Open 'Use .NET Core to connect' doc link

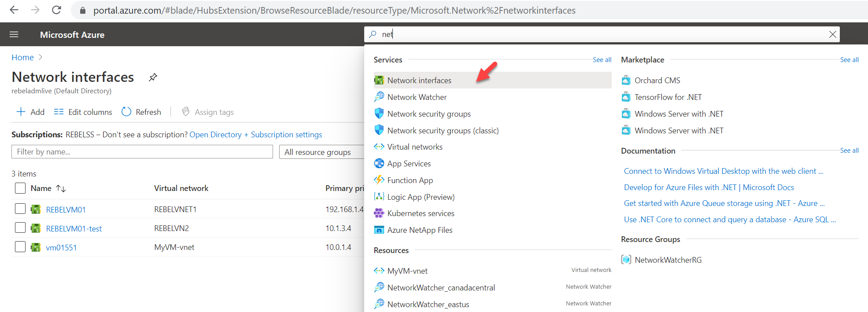click(x=730, y=219)
